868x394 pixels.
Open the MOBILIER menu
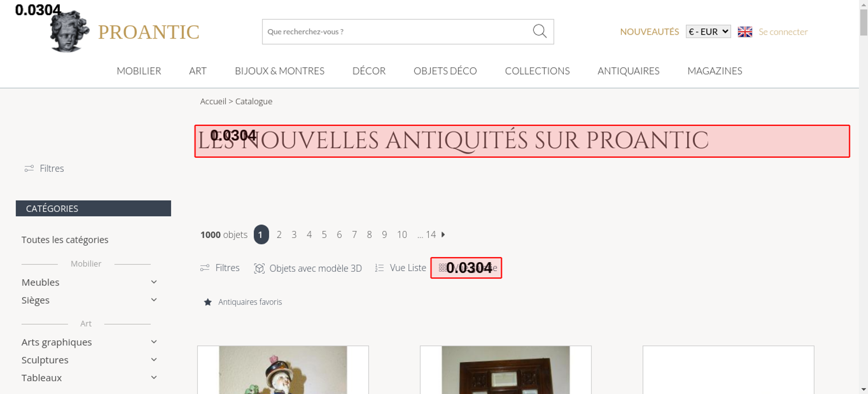click(x=139, y=71)
